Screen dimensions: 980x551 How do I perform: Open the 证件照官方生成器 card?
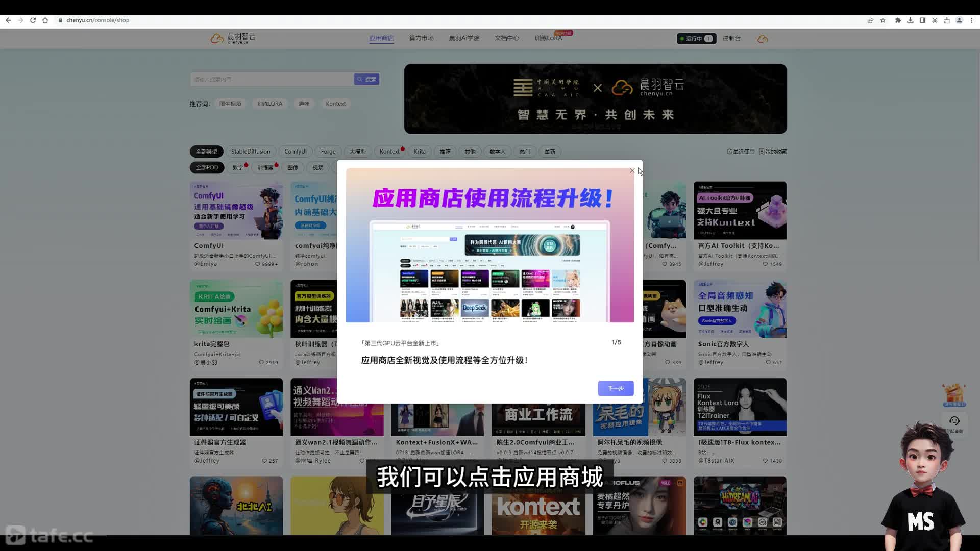236,421
